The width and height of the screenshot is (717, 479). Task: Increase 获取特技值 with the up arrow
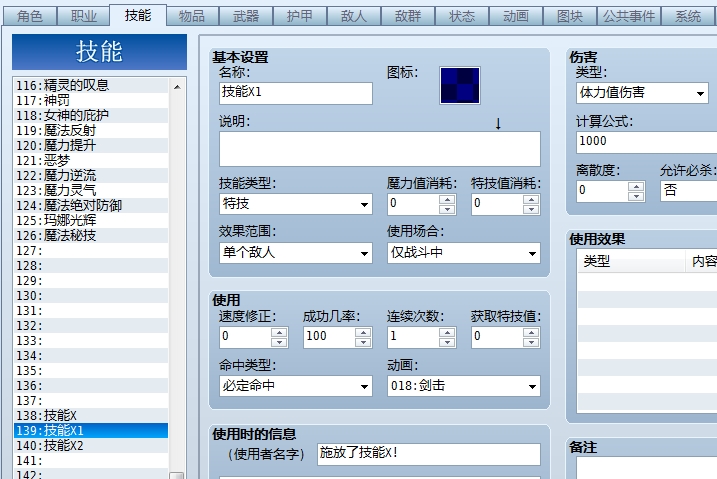click(x=531, y=332)
